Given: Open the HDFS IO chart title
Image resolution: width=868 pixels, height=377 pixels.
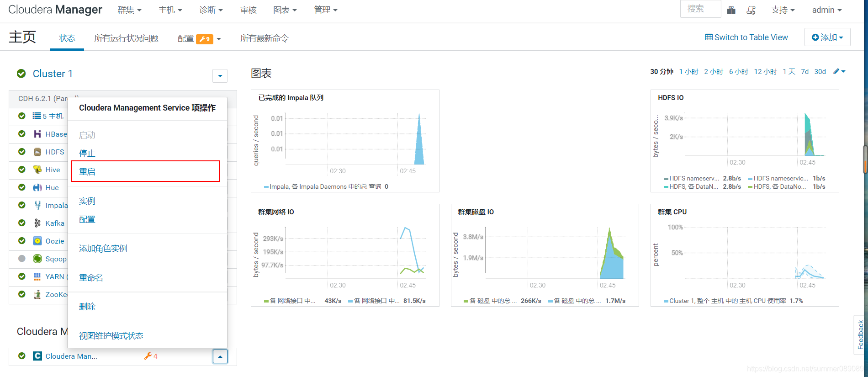Looking at the screenshot, I should point(671,98).
